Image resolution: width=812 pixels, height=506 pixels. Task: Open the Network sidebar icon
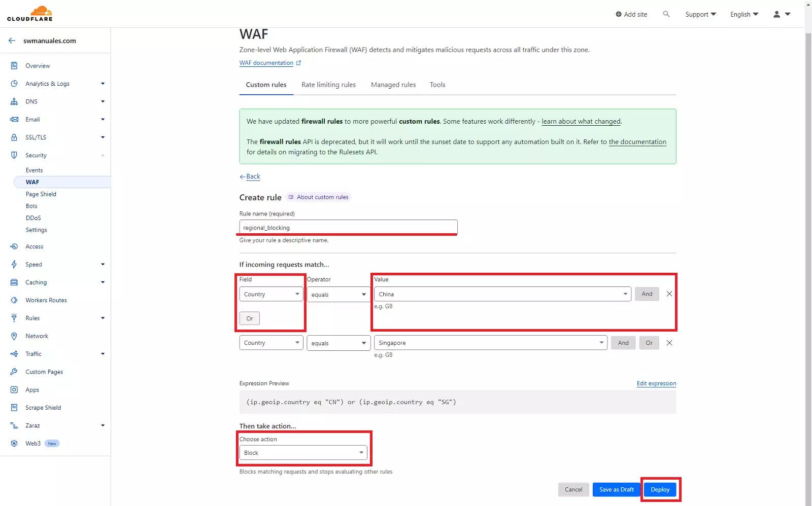(x=14, y=336)
